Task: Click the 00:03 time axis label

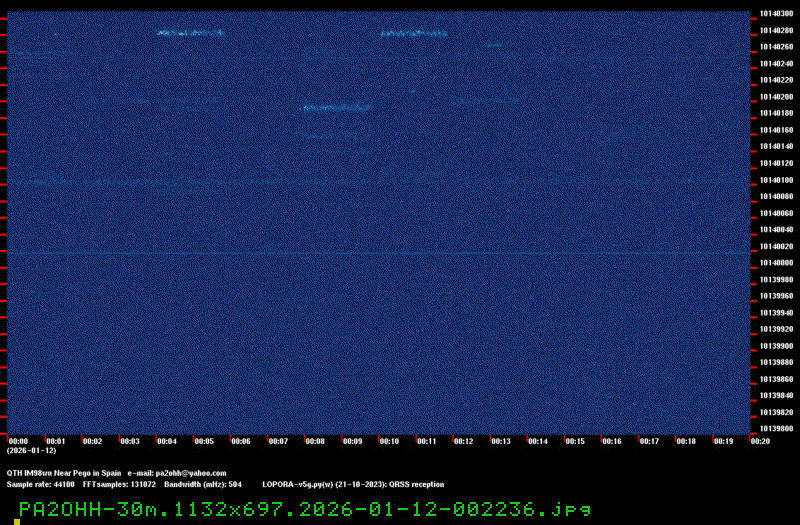Action: 130,441
